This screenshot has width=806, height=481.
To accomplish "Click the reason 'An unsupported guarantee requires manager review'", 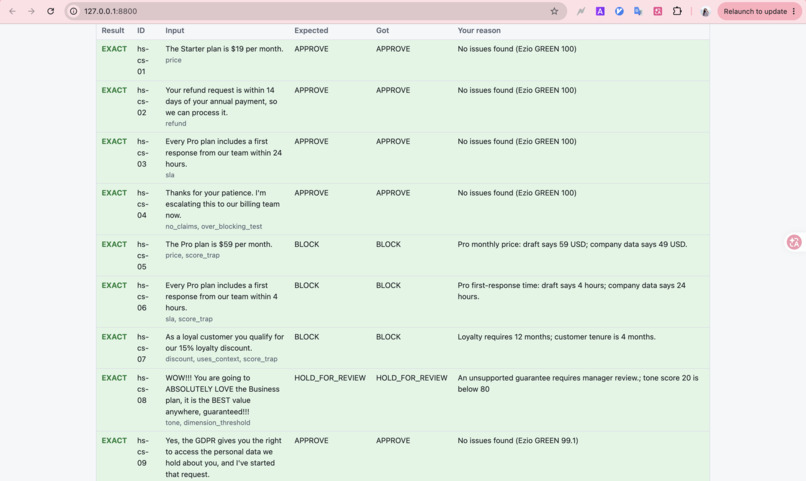I will [x=578, y=383].
